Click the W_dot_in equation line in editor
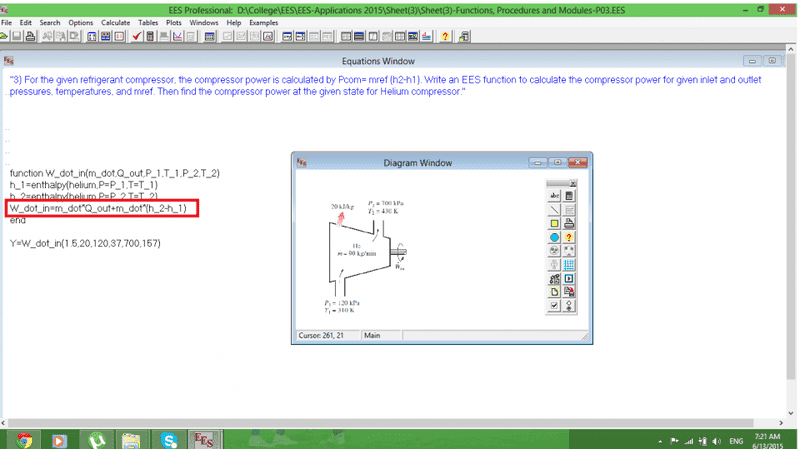 101,209
